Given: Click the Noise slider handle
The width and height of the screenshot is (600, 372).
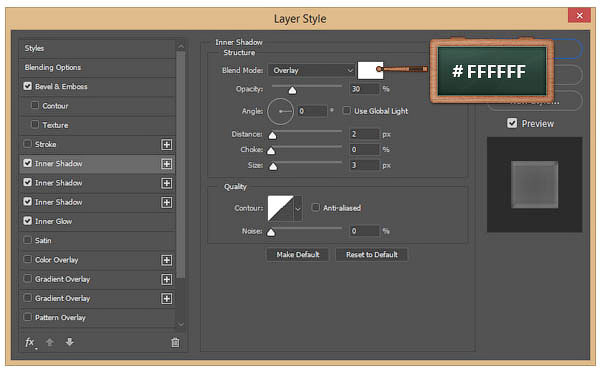Looking at the screenshot, I should click(x=271, y=232).
